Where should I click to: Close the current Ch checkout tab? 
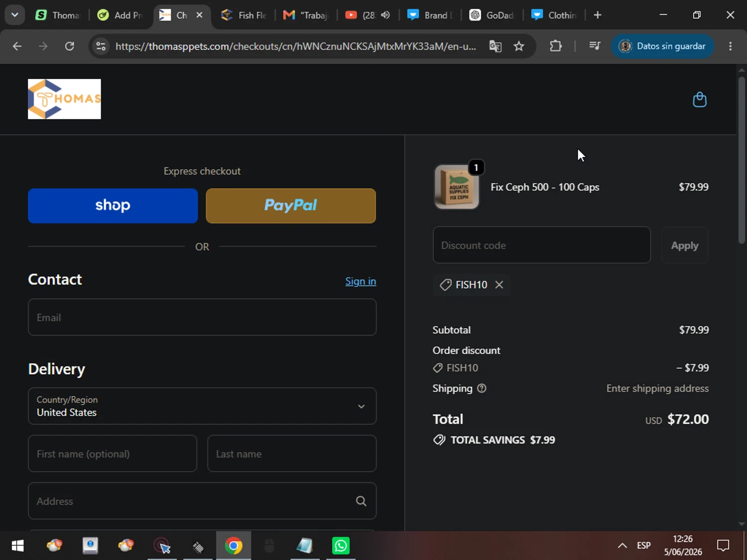pos(199,15)
